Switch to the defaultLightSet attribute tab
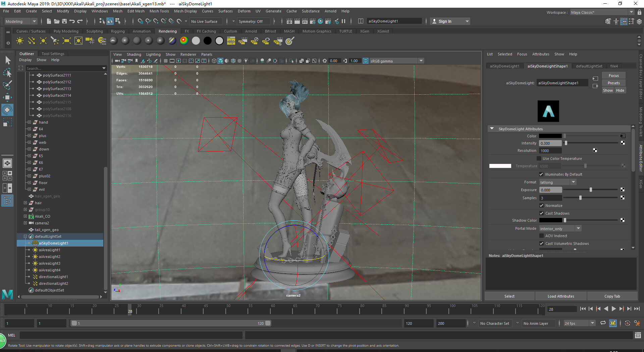 (589, 66)
